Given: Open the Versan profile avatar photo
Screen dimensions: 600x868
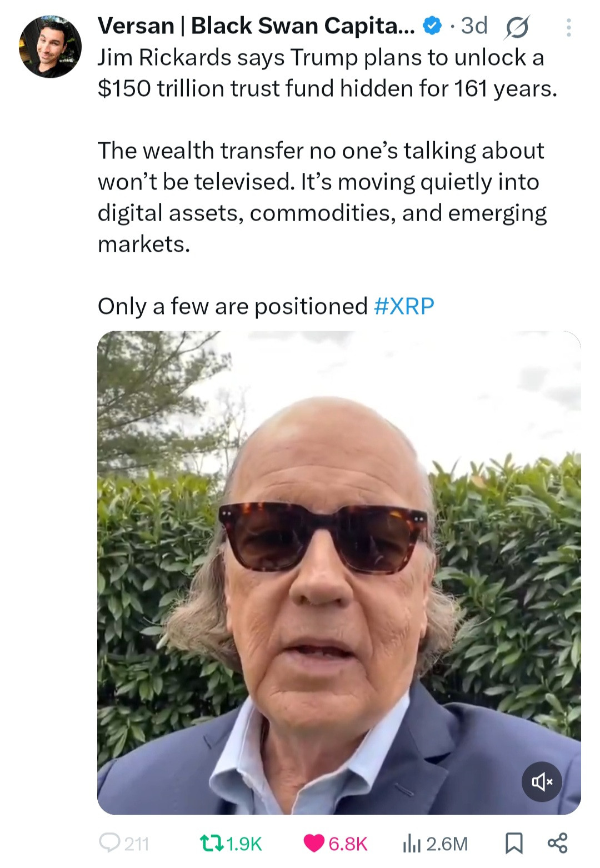Looking at the screenshot, I should click(x=50, y=47).
